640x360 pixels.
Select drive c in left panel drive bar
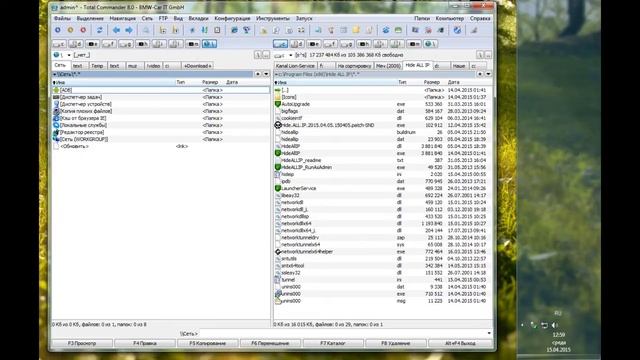pos(59,44)
